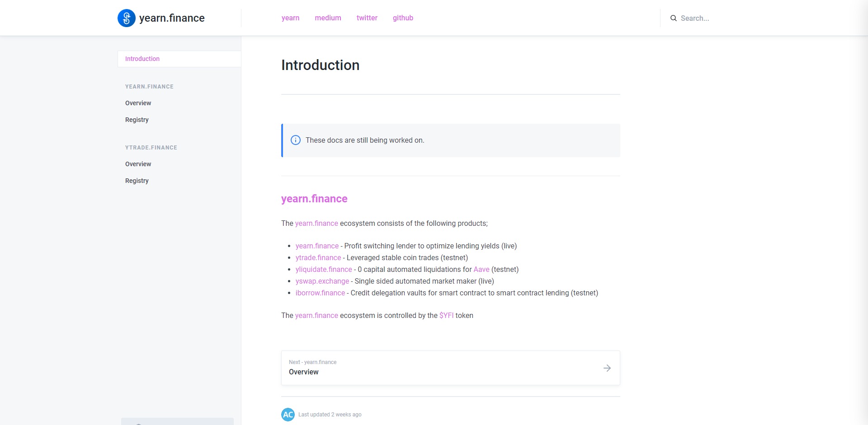Click the yearn.finance blue logo icon
Viewport: 868px width, 425px height.
127,18
